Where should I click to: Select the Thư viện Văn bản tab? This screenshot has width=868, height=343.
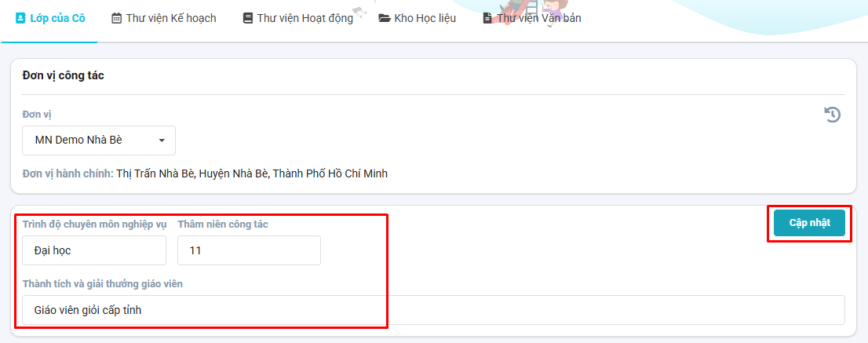(532, 18)
